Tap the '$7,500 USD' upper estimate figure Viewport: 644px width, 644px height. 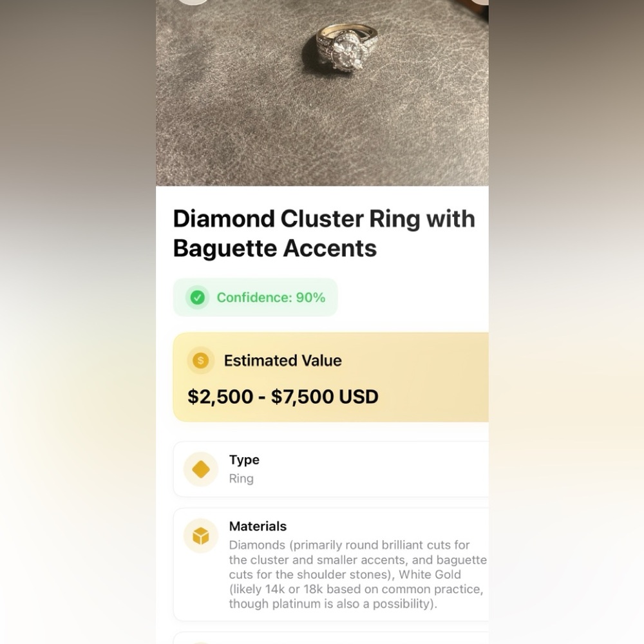pyautogui.click(x=325, y=397)
